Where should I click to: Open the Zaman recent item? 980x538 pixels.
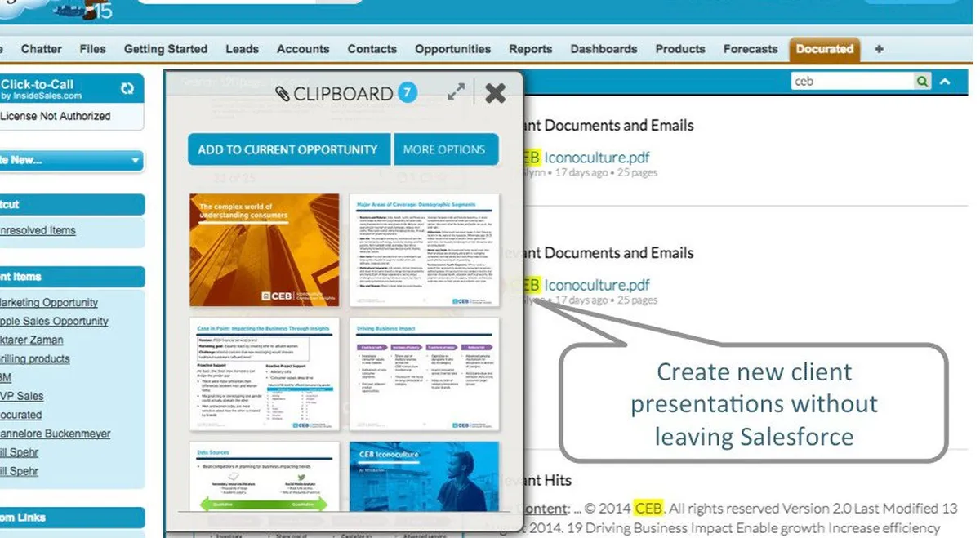[32, 340]
